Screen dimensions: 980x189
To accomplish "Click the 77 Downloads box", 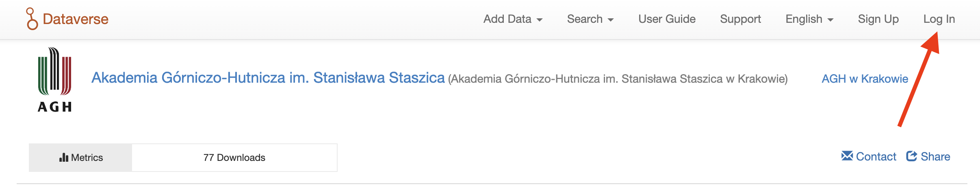I will click(234, 158).
